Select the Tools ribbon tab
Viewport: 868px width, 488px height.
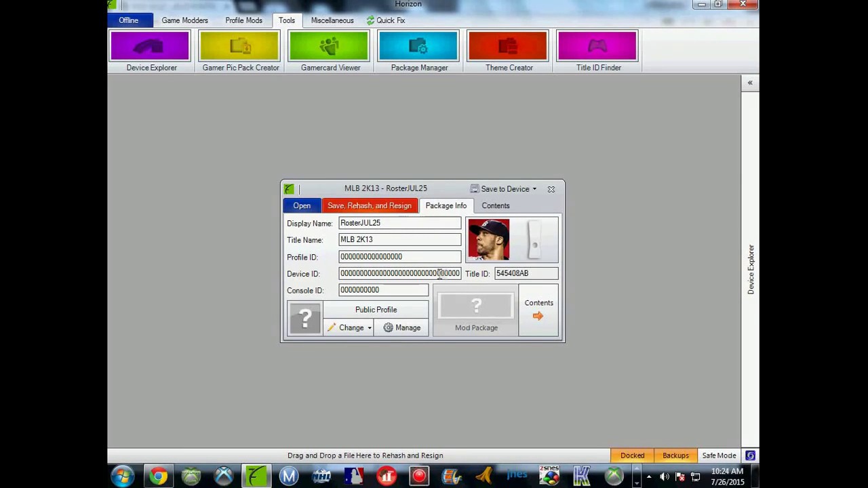point(286,20)
